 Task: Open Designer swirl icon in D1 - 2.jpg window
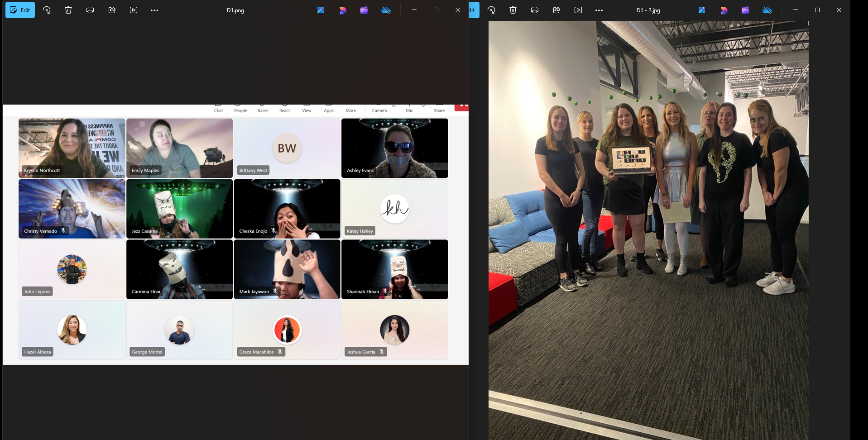724,10
